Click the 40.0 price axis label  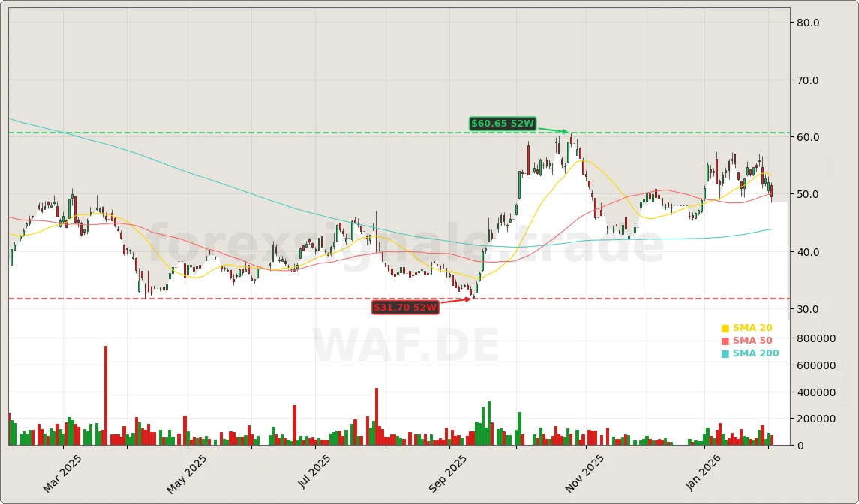point(807,252)
